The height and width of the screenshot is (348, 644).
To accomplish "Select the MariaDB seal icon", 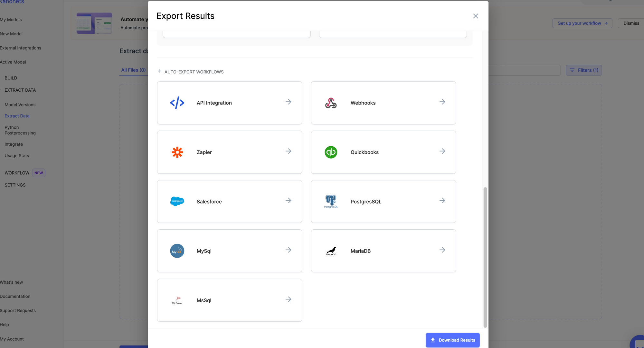I will pos(331,251).
